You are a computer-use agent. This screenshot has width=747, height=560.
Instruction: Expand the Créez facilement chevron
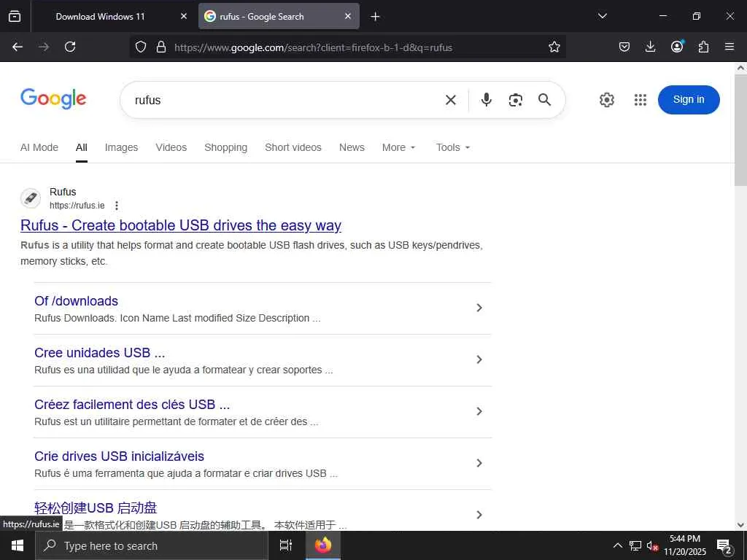(x=479, y=411)
